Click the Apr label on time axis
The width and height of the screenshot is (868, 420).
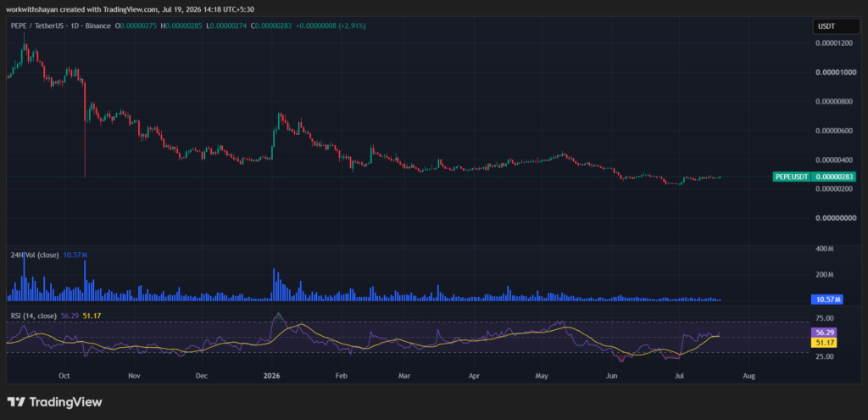(475, 376)
